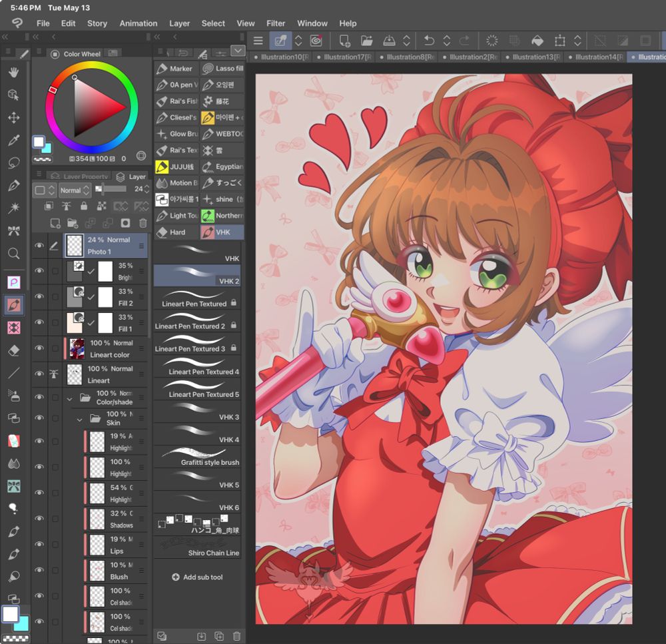Open the layer color dropdown stepper
This screenshot has width=666, height=644.
coord(45,190)
